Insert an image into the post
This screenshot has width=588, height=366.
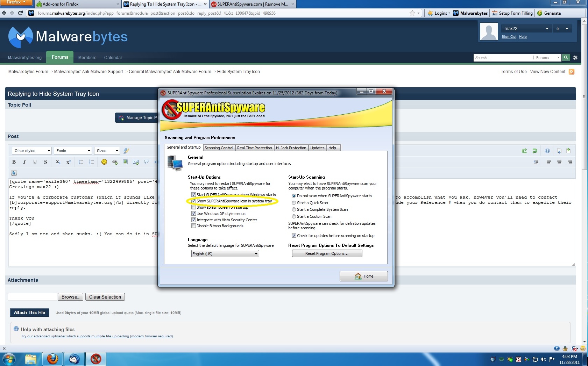(125, 162)
